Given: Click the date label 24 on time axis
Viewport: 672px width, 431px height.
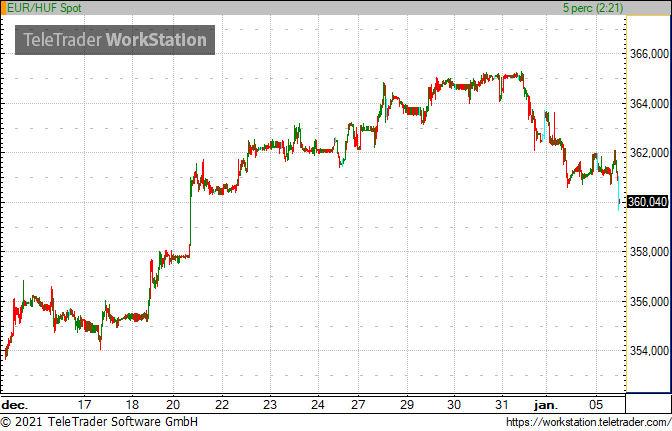Looking at the screenshot, I should tap(318, 404).
